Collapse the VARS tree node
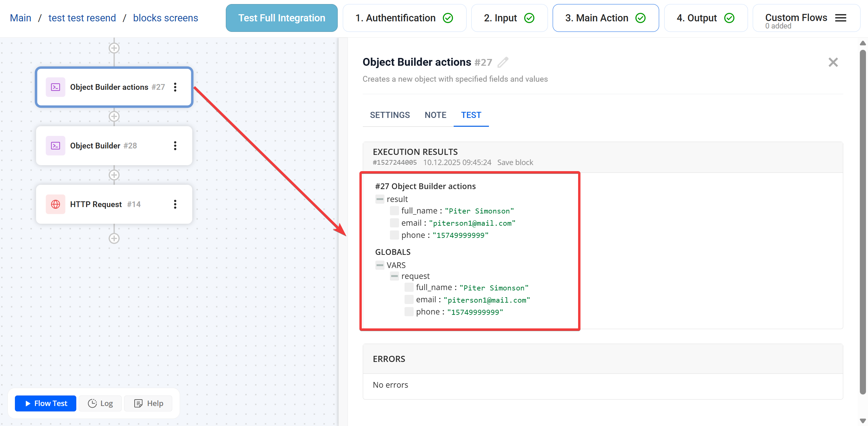 (380, 265)
